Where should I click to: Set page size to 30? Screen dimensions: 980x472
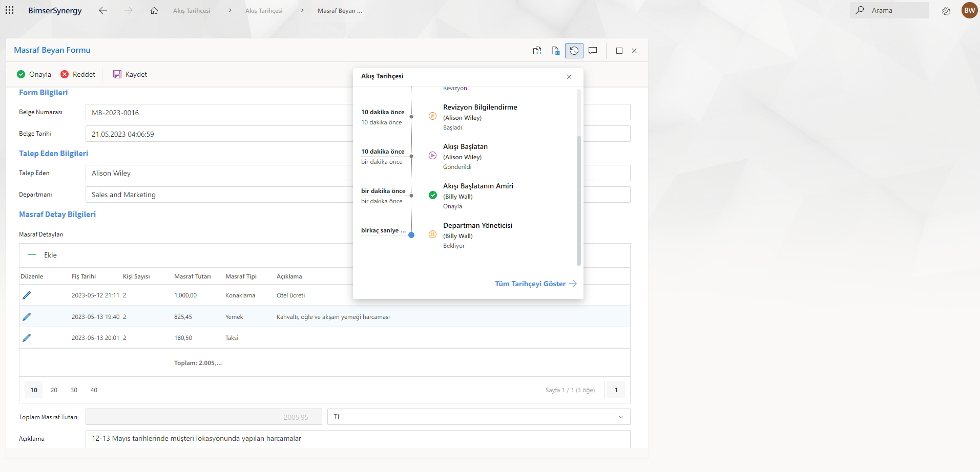[74, 390]
